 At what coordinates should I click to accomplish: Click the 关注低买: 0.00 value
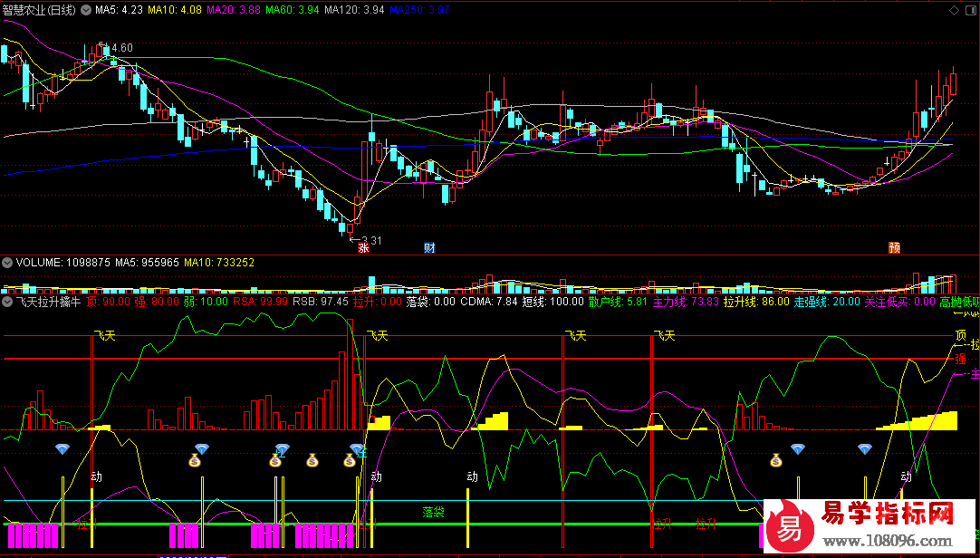[900, 303]
